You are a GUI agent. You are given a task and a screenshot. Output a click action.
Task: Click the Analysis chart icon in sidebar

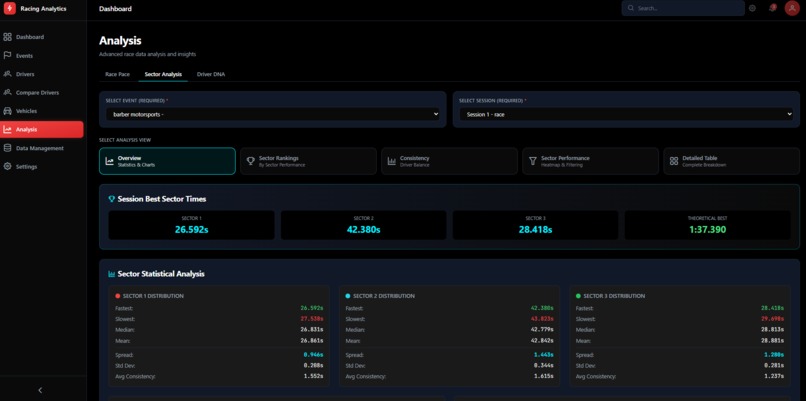point(7,130)
